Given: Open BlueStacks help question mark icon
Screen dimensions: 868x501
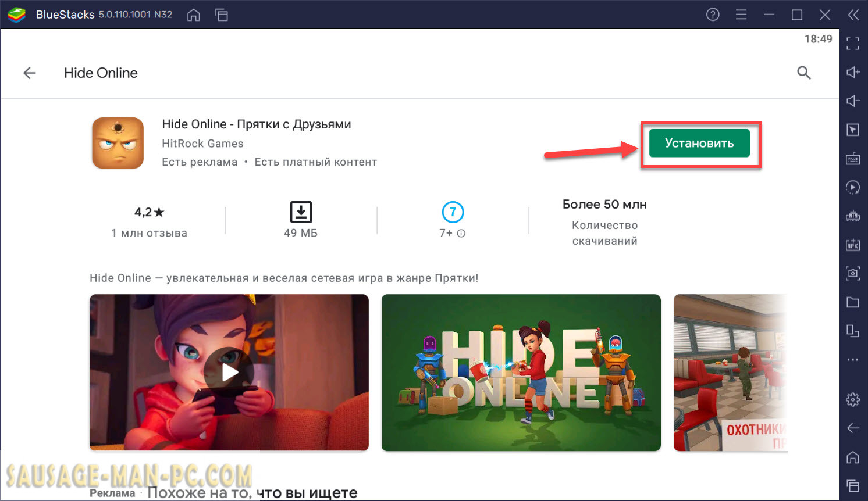Looking at the screenshot, I should click(713, 15).
